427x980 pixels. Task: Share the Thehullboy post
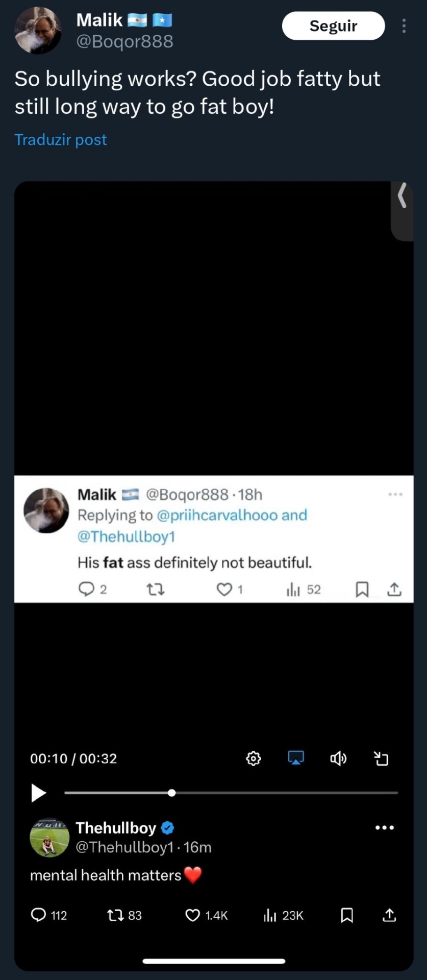(x=389, y=915)
